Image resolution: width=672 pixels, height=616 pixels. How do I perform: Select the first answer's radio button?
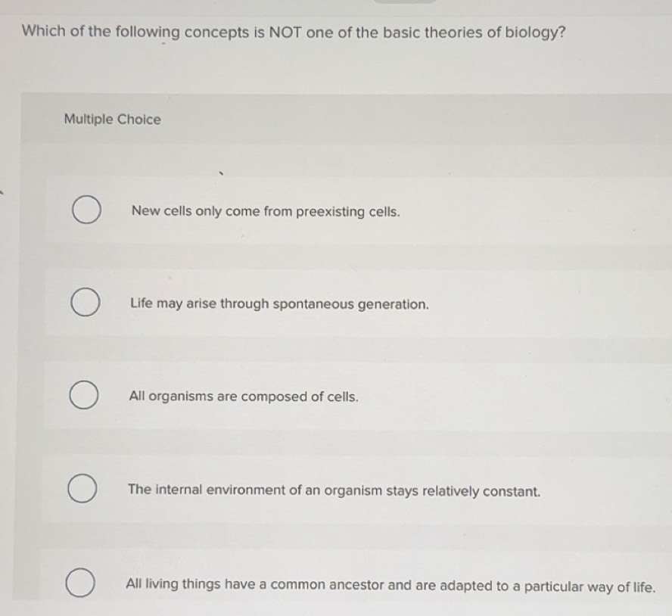[85, 210]
